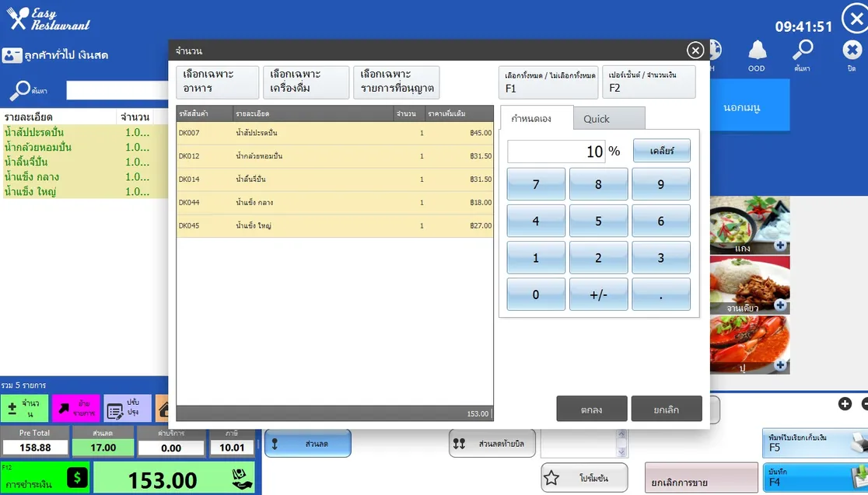Select the DK012 น้ำกล้วยหอมปั่น row
This screenshot has width=868, height=495.
(x=334, y=156)
